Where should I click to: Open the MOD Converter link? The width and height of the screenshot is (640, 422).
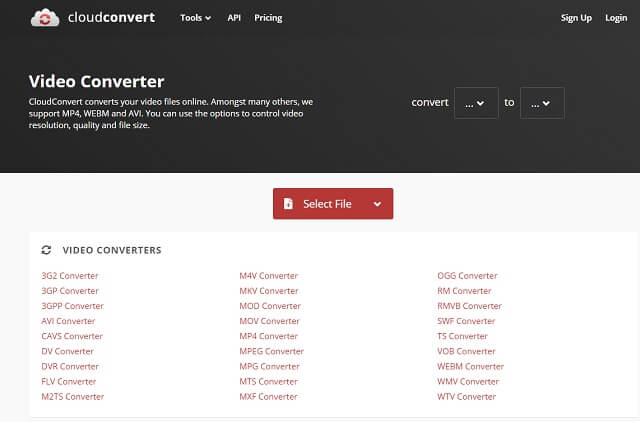pyautogui.click(x=270, y=306)
